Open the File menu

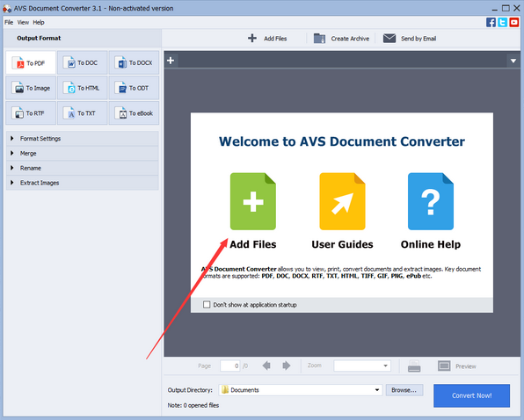(x=9, y=22)
